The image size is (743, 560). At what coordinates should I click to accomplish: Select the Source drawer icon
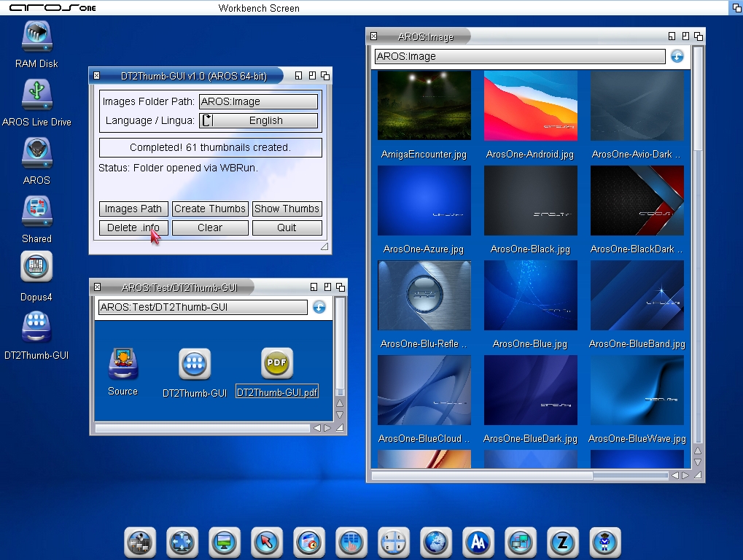pyautogui.click(x=123, y=363)
